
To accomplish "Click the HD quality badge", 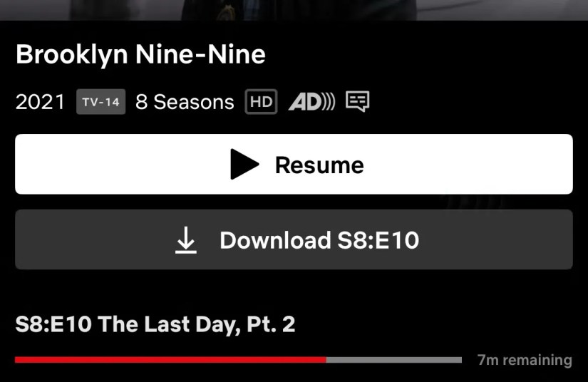I will point(261,102).
